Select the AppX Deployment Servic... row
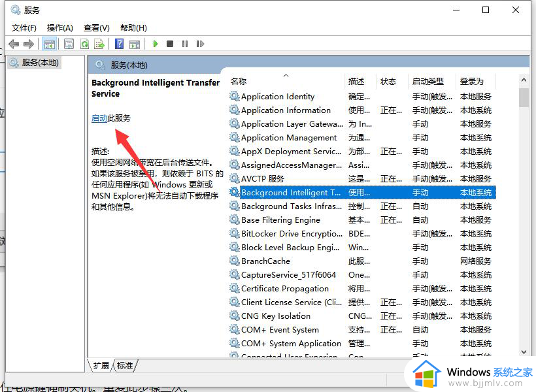The width and height of the screenshot is (536, 392). (362, 151)
